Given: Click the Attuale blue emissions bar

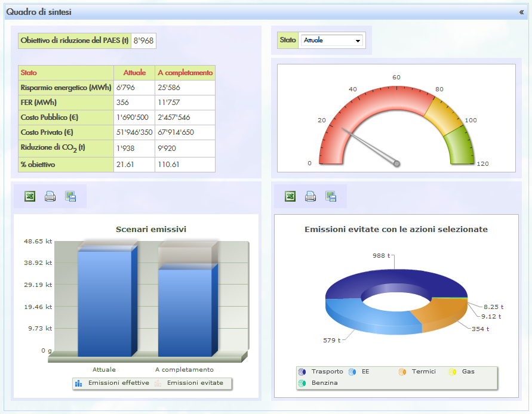Looking at the screenshot, I should (x=104, y=304).
